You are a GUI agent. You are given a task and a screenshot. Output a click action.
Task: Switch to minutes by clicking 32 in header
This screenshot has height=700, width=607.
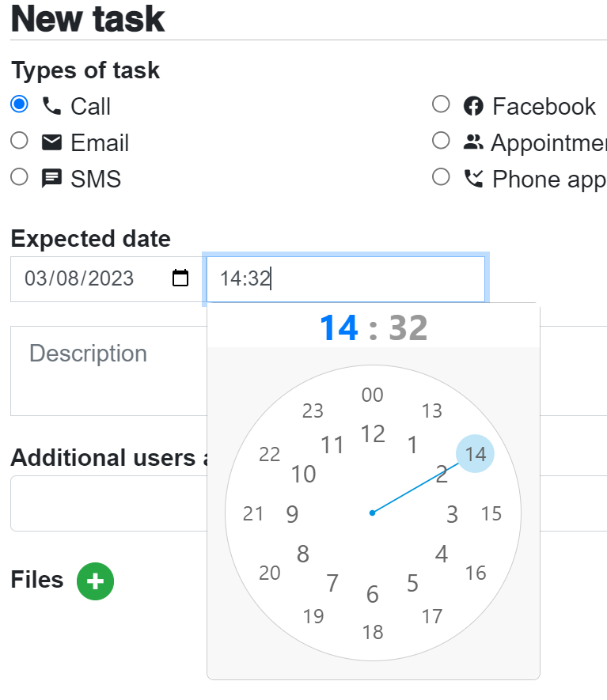pos(408,328)
